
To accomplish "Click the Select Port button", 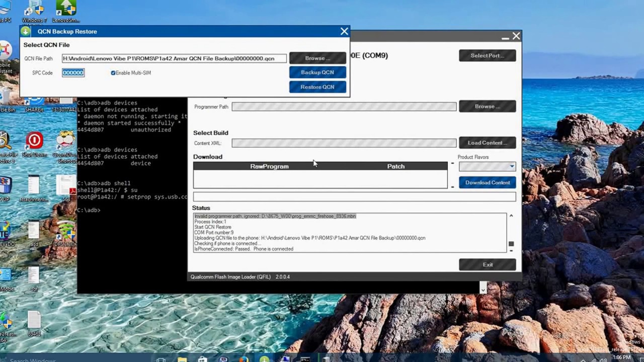I will (487, 55).
